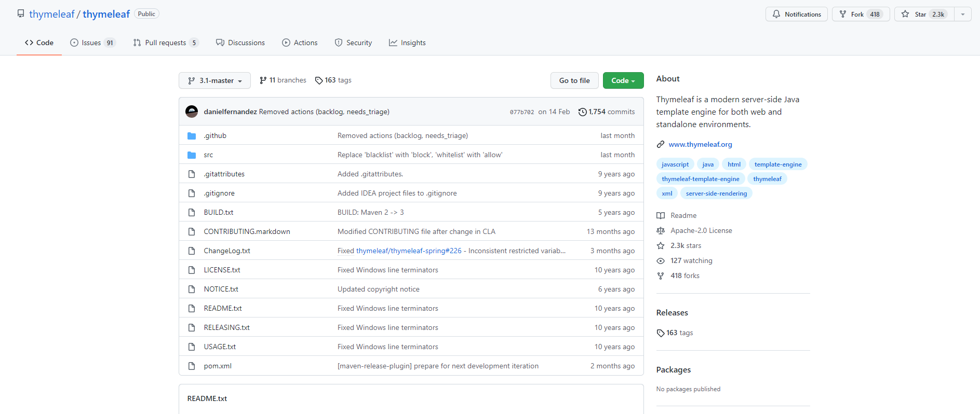The height and width of the screenshot is (414, 980).
Task: Click the file icon for README.txt row
Action: tap(192, 309)
